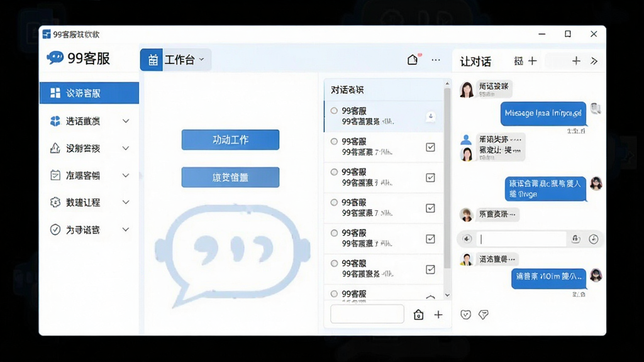Click the speaker icon left of chat input
Viewport: 644px width, 362px height.
click(x=467, y=239)
